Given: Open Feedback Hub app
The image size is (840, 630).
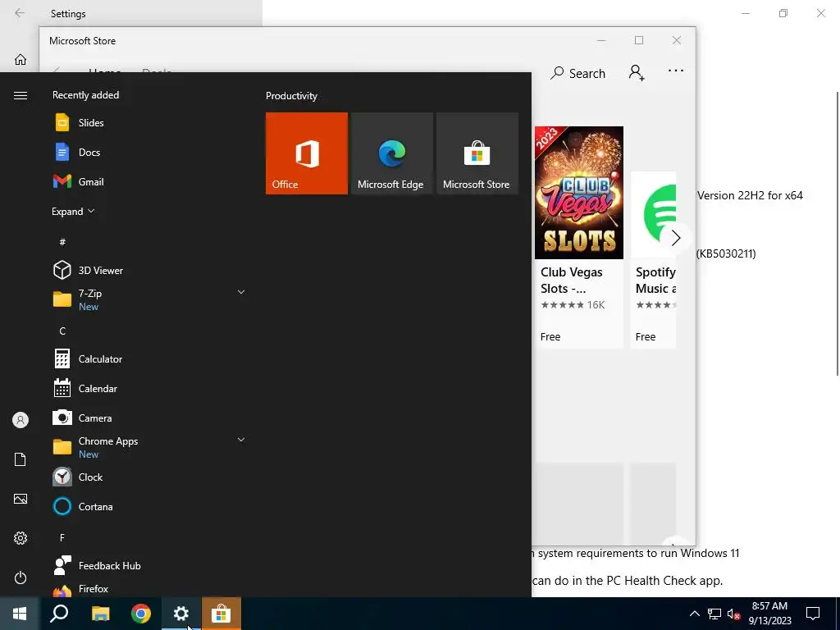Looking at the screenshot, I should (150, 566).
